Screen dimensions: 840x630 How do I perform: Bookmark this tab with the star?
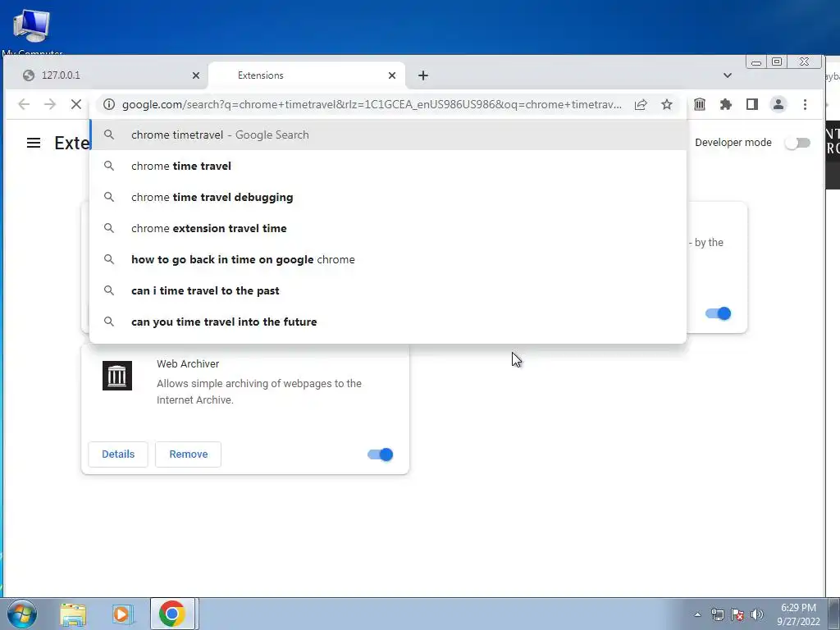coord(666,104)
